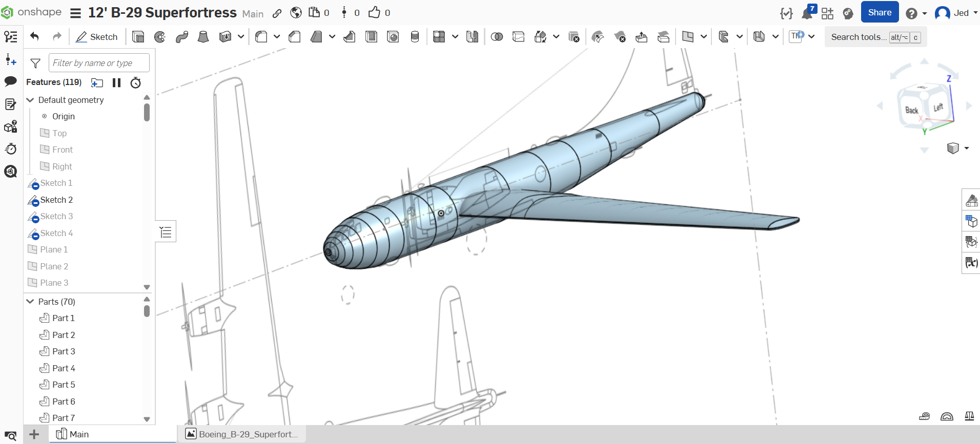This screenshot has height=444, width=980.
Task: Click the Share button
Action: pyautogui.click(x=880, y=12)
